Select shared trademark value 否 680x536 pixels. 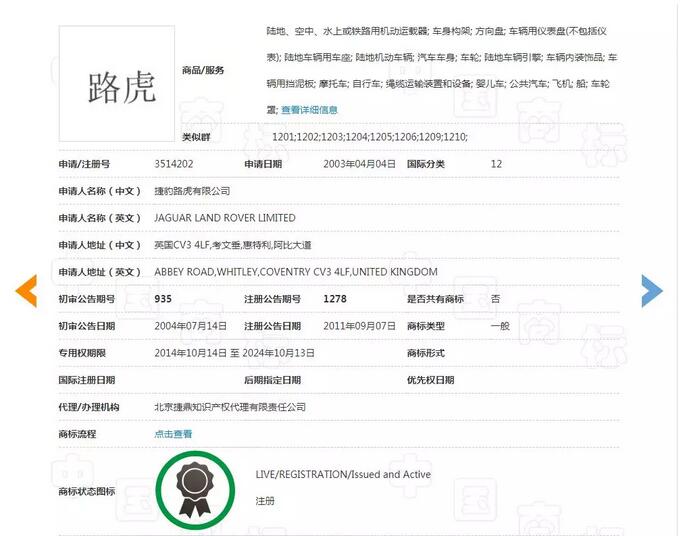[495, 299]
